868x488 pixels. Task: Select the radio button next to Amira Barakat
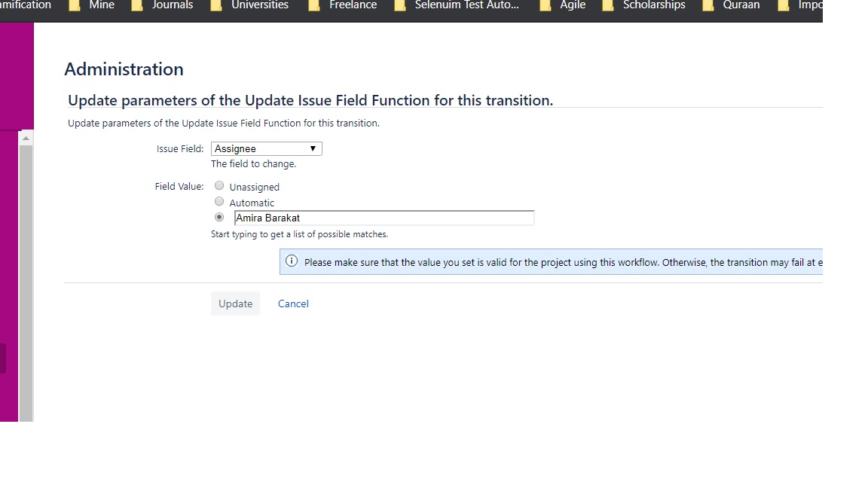tap(219, 216)
